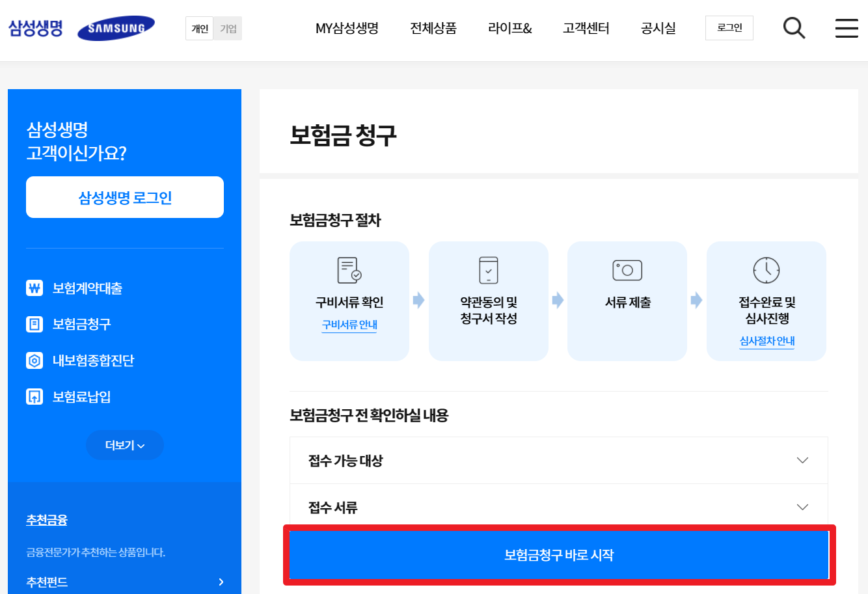868x594 pixels.
Task: Click the 삼성생명 로그인 sidebar button
Action: [x=125, y=197]
